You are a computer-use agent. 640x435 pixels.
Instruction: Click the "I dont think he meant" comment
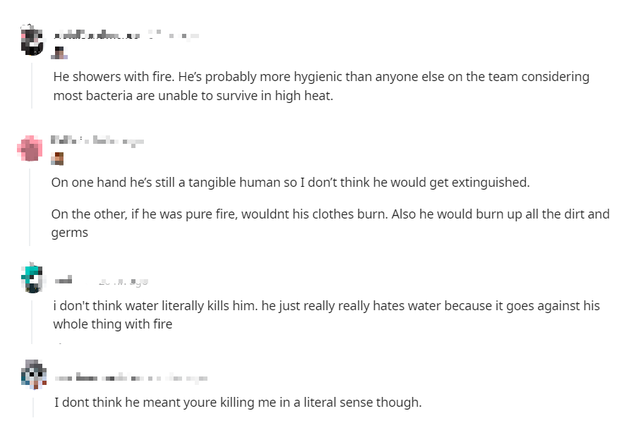[x=238, y=403]
